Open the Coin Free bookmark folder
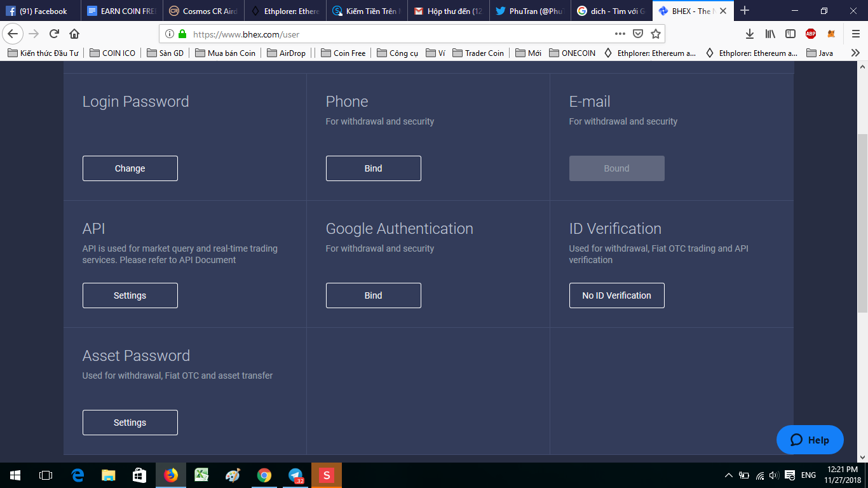 (x=343, y=53)
